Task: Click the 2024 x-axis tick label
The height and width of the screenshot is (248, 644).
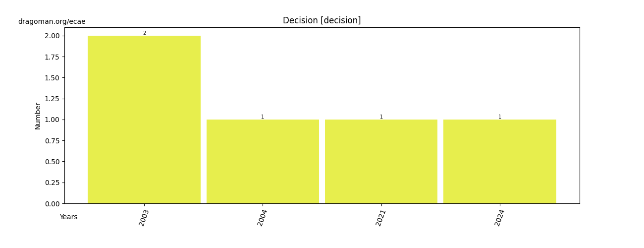Action: [500, 218]
